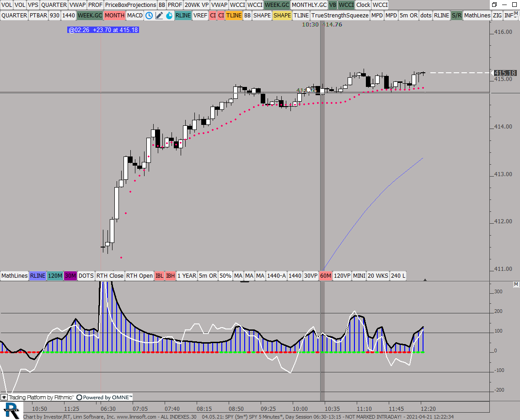Screen dimensions: 520x420
Task: Click the ZIG button
Action: [x=497, y=16]
